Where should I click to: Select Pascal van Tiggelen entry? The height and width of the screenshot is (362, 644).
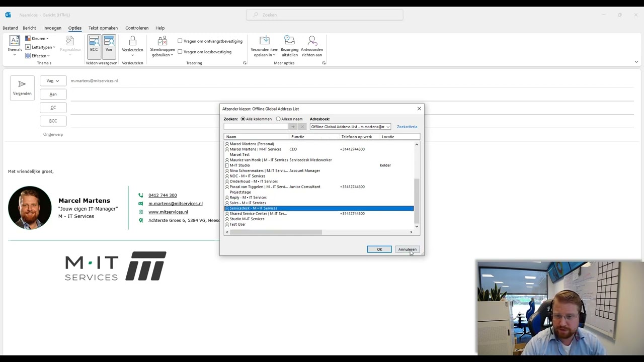coord(319,187)
